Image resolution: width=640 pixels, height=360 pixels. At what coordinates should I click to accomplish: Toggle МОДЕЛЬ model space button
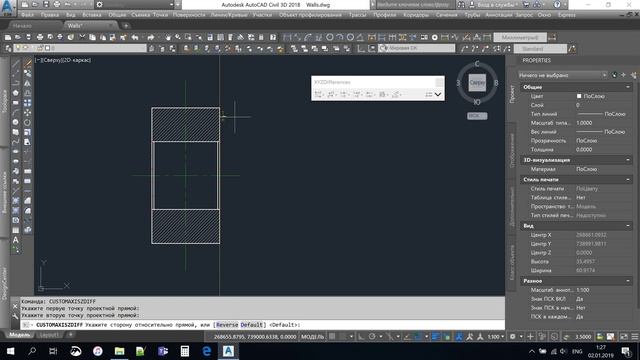pos(312,337)
